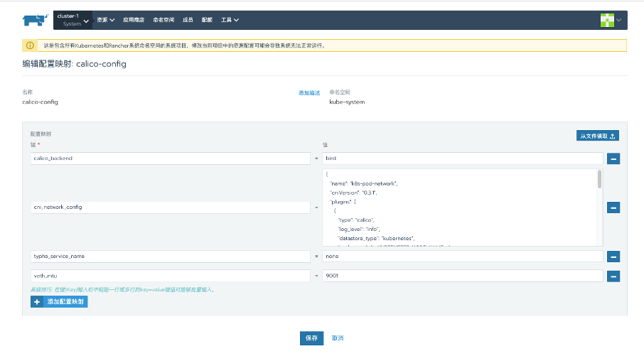Remove the cni_network_config row with minus icon

[x=613, y=208]
